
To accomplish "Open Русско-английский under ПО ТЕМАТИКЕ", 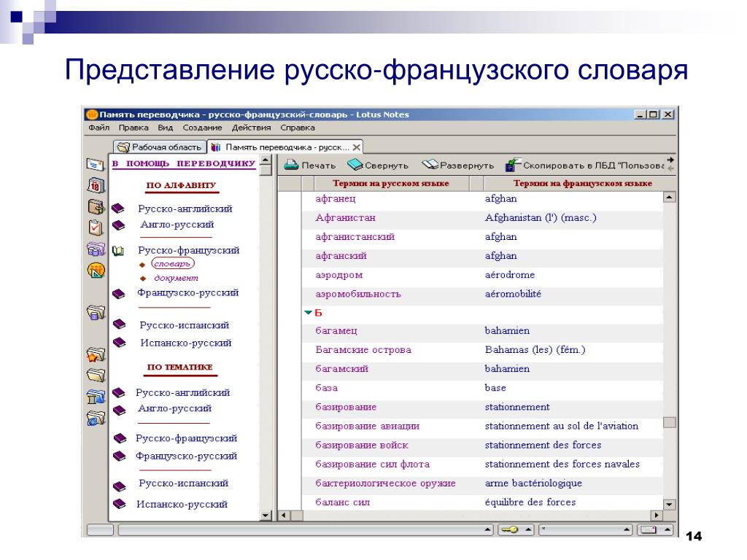I will click(182, 392).
